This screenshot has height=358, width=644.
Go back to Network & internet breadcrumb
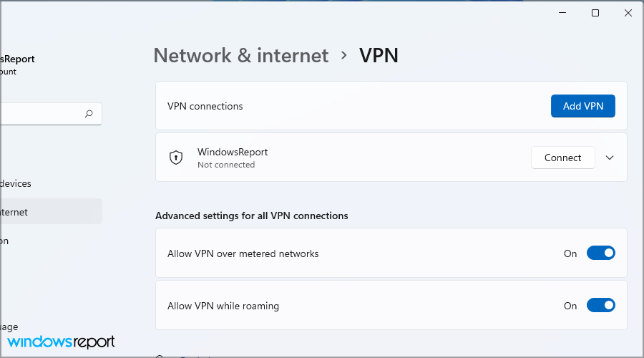241,55
